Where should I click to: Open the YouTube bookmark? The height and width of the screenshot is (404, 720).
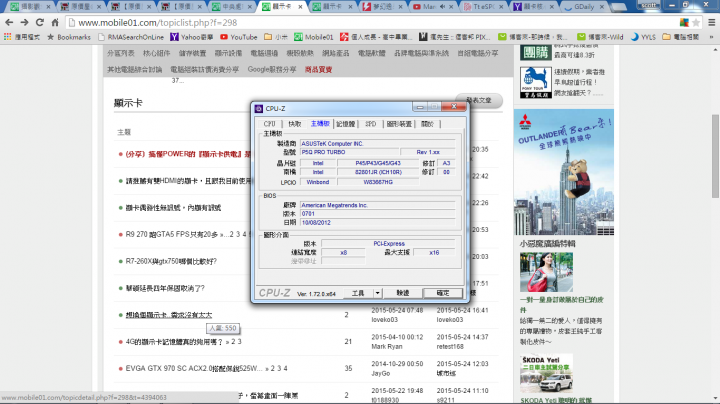pos(238,37)
